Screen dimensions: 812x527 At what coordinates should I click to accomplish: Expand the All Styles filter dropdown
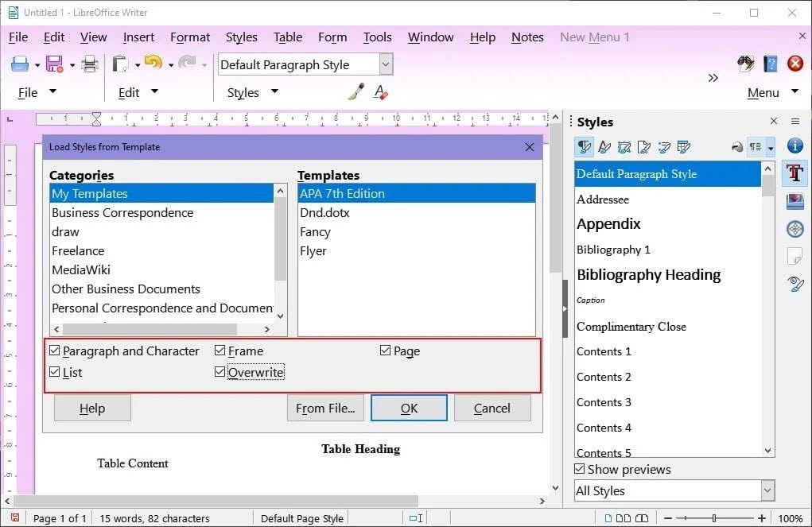click(x=766, y=490)
